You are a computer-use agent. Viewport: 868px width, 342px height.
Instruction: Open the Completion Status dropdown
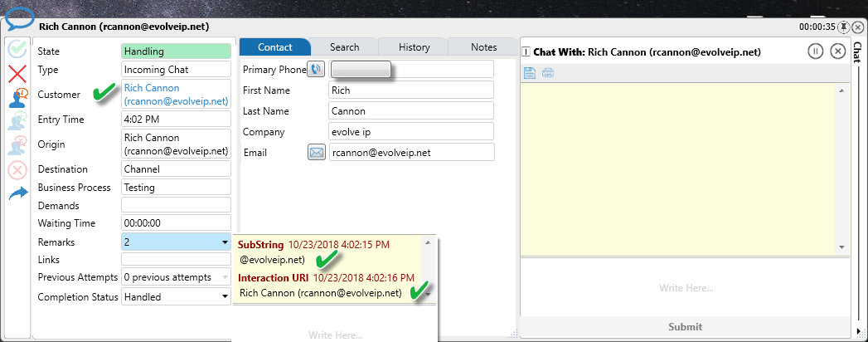pos(225,296)
